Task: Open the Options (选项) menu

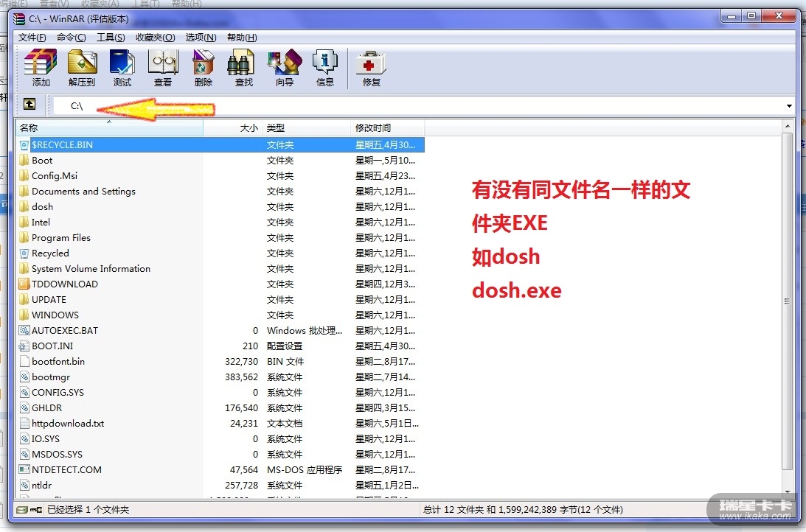Action: pyautogui.click(x=201, y=37)
